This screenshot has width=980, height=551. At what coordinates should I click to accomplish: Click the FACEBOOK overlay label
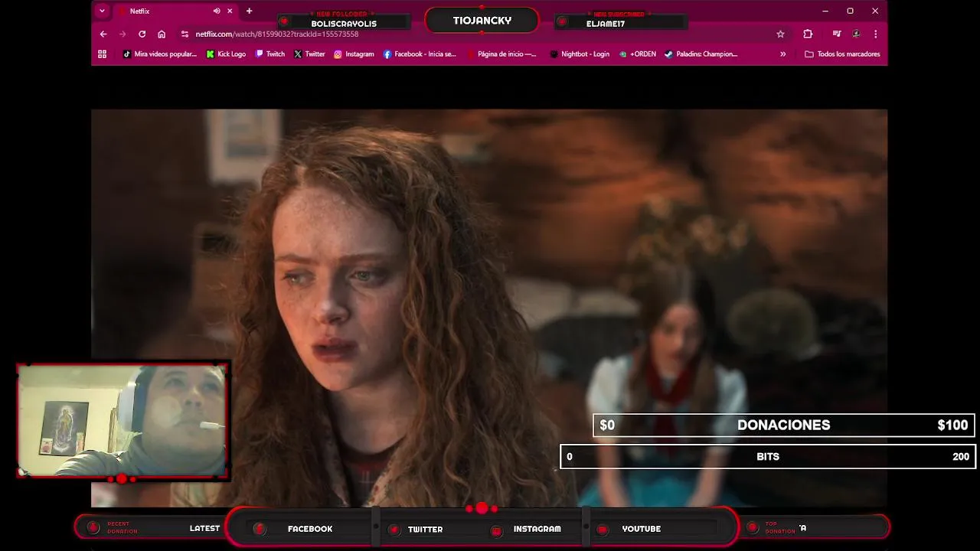click(x=310, y=529)
